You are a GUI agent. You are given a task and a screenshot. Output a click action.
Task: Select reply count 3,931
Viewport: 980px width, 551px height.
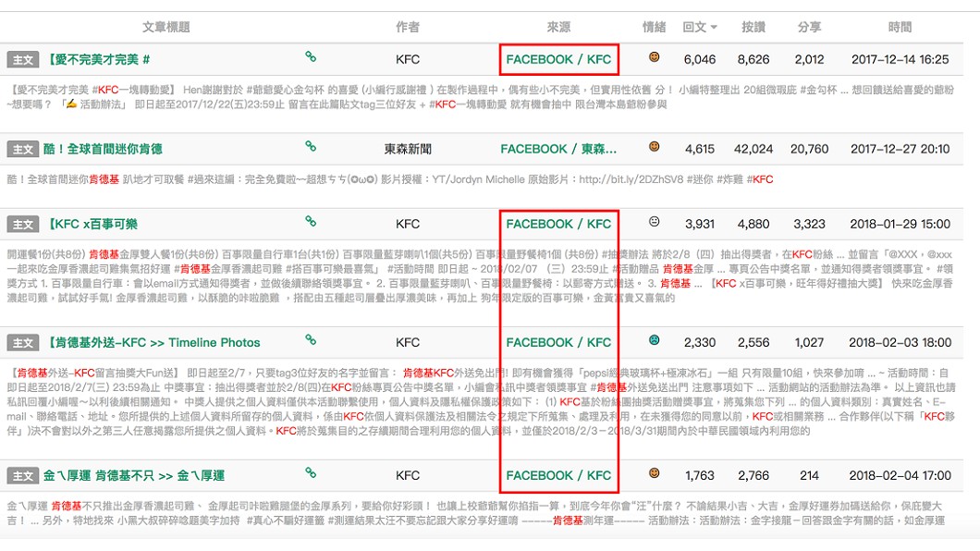699,225
